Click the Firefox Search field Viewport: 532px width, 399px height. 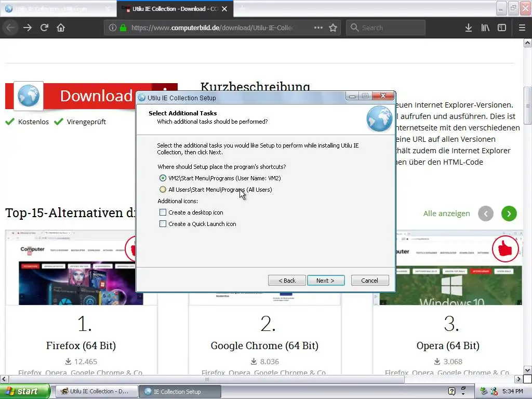tap(385, 28)
